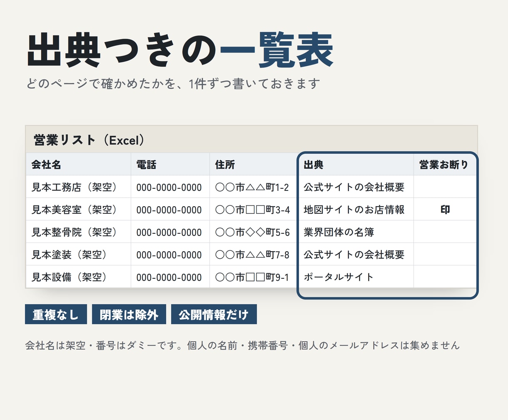The width and height of the screenshot is (508, 420).
Task: Select the 見本設備（架空） cell
Action: [x=78, y=277]
